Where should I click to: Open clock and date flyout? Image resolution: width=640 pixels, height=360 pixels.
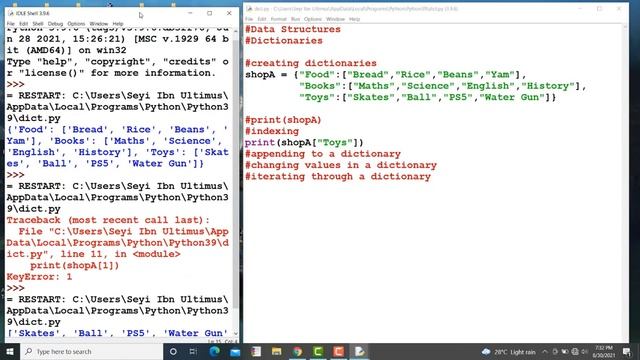604,351
